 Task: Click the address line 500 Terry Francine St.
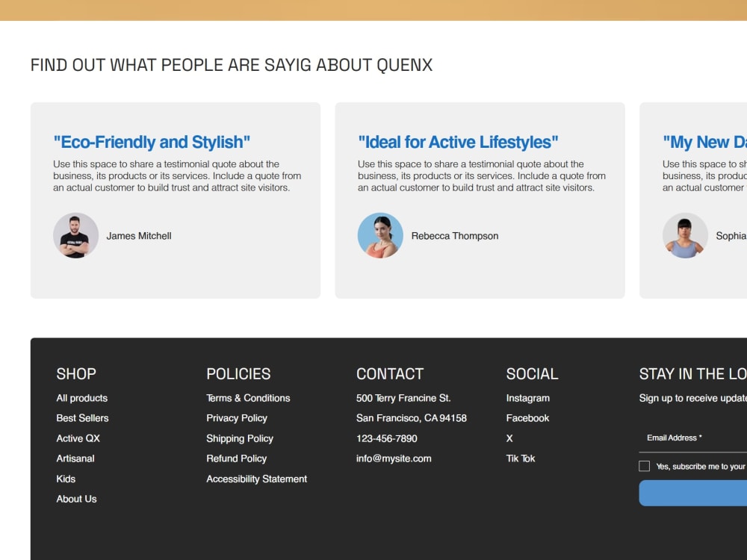coord(403,398)
